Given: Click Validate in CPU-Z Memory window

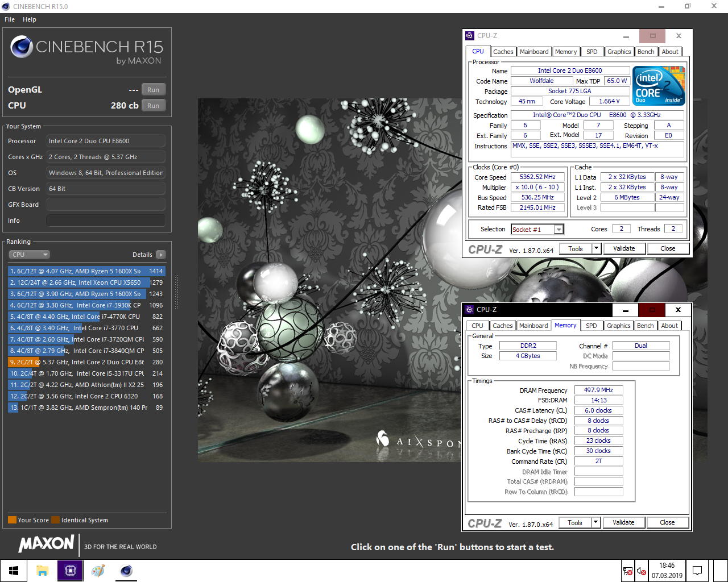Looking at the screenshot, I should tap(623, 522).
